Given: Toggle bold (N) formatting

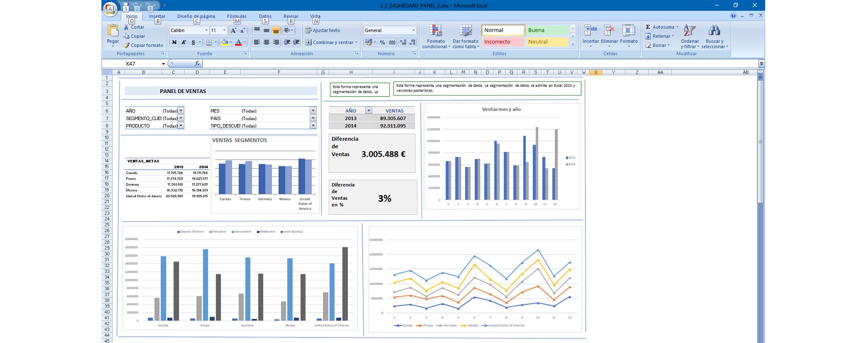Looking at the screenshot, I should coord(174,43).
